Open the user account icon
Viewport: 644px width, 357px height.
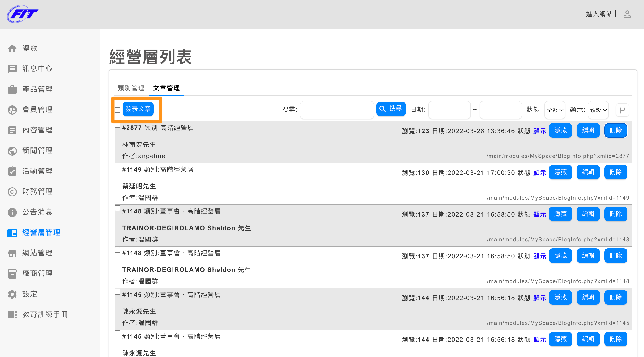627,14
